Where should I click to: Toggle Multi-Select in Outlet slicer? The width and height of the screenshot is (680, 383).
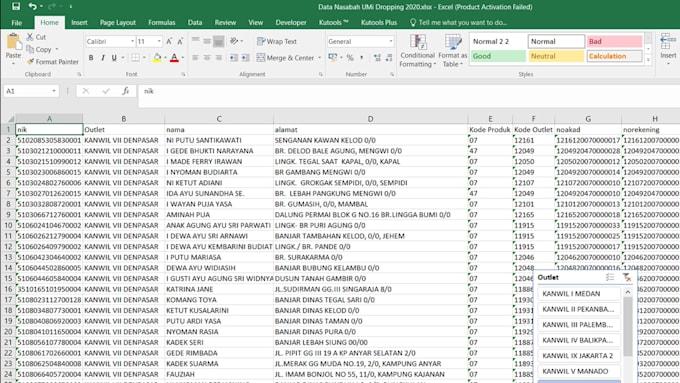click(610, 277)
